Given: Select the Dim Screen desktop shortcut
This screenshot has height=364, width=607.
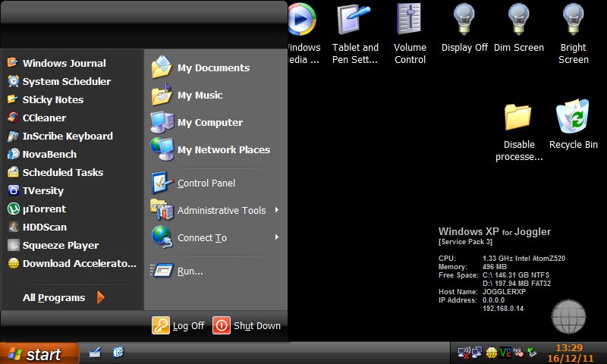Looking at the screenshot, I should pyautogui.click(x=519, y=28).
